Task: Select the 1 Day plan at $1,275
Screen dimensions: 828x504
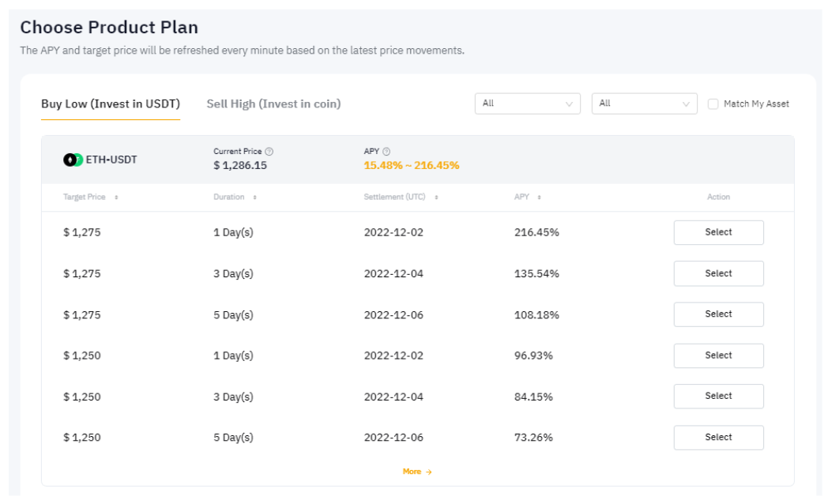Action: pyautogui.click(x=718, y=232)
